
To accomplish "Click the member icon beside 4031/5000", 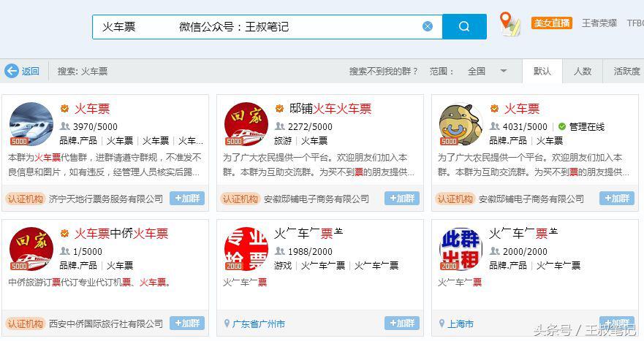I will point(494,126).
